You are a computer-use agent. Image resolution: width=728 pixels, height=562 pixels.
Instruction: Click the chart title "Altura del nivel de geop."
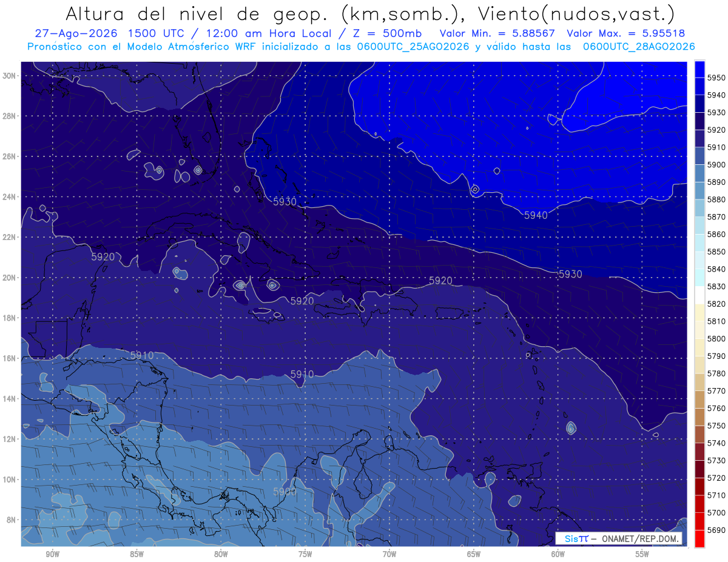[x=197, y=13]
